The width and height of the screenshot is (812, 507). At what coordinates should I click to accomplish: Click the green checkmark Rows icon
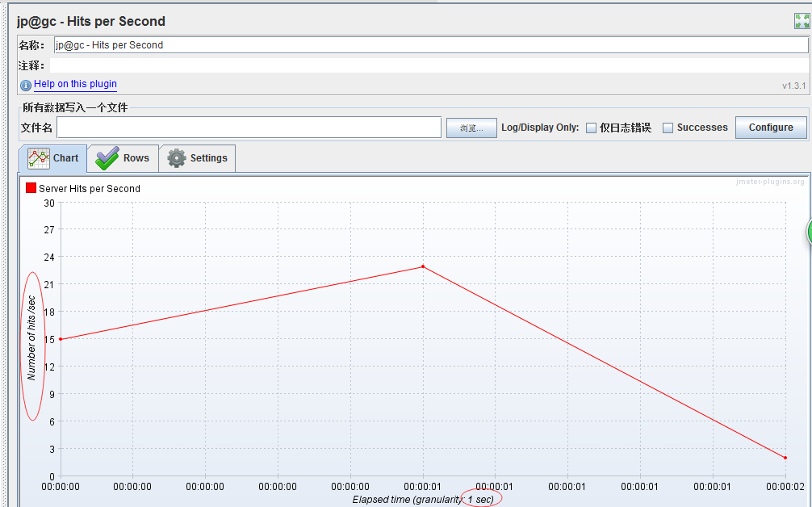click(x=107, y=158)
